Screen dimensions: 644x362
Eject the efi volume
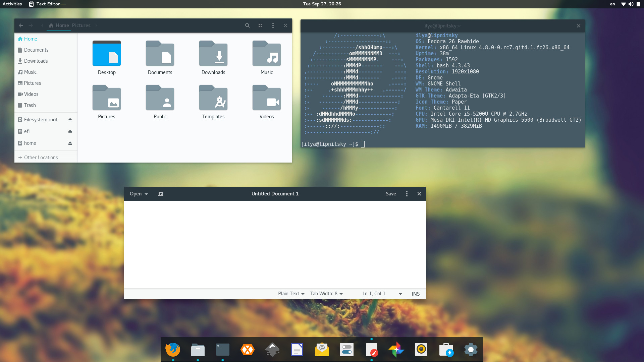point(70,131)
